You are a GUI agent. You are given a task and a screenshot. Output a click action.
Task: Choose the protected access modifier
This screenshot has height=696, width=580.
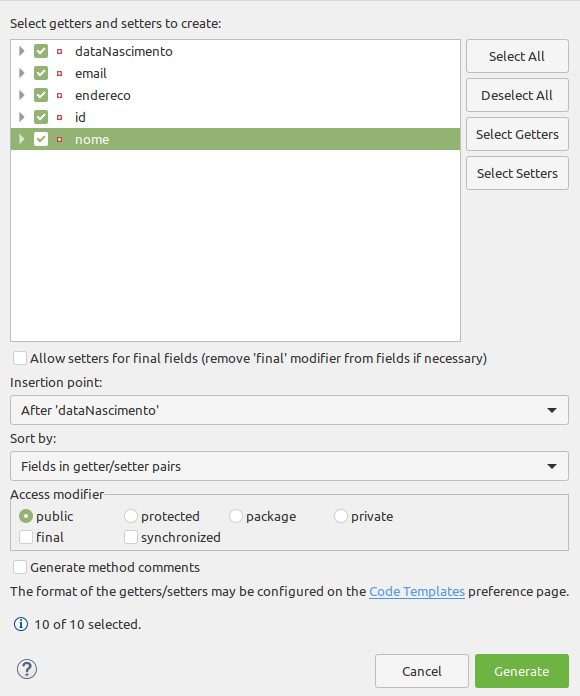click(x=130, y=516)
